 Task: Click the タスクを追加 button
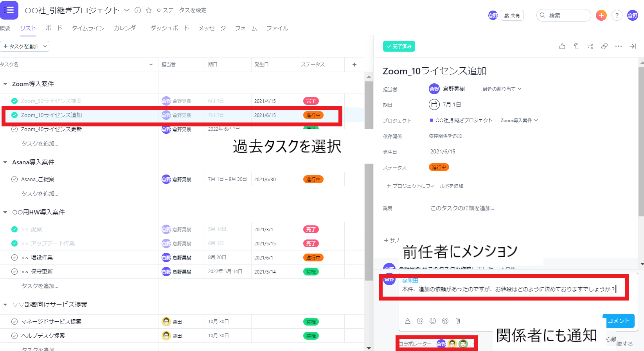(20, 46)
